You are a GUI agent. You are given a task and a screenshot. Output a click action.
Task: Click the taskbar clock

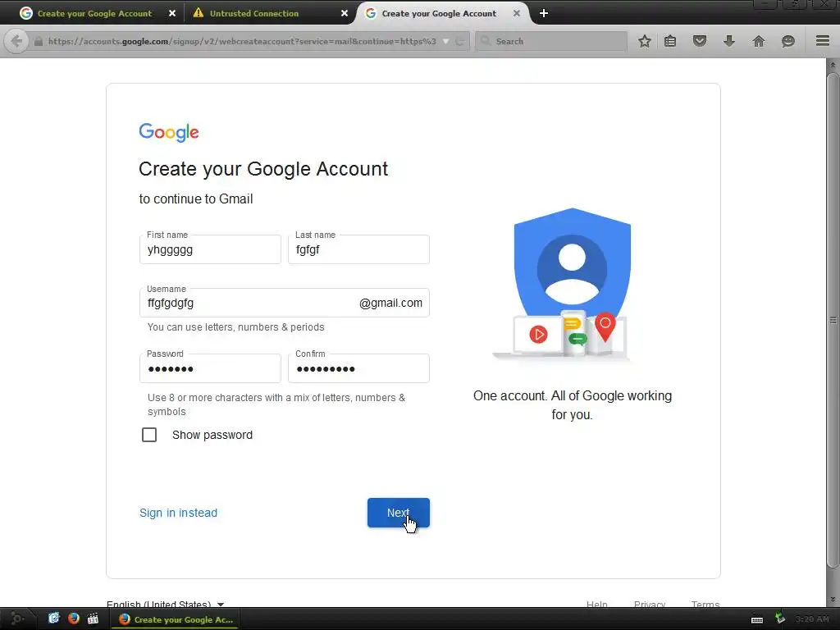tap(811, 619)
